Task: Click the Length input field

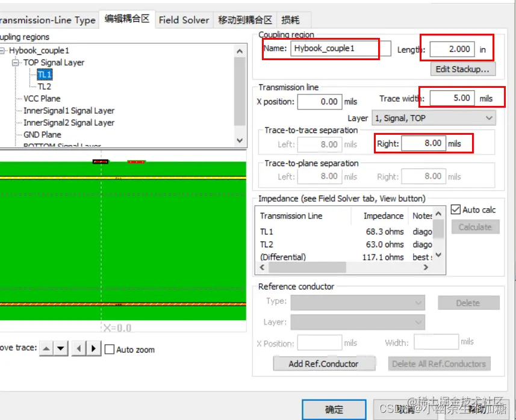Action: pyautogui.click(x=452, y=49)
